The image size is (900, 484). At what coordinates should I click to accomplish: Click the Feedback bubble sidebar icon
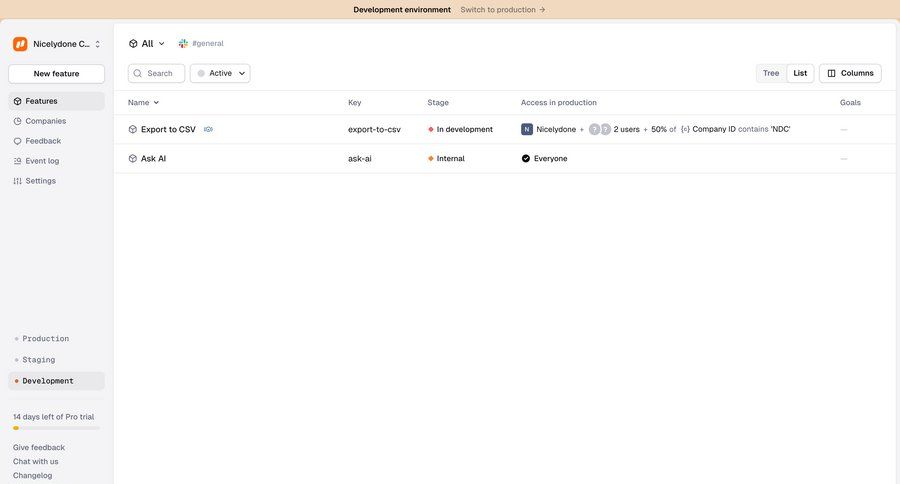pyautogui.click(x=17, y=141)
